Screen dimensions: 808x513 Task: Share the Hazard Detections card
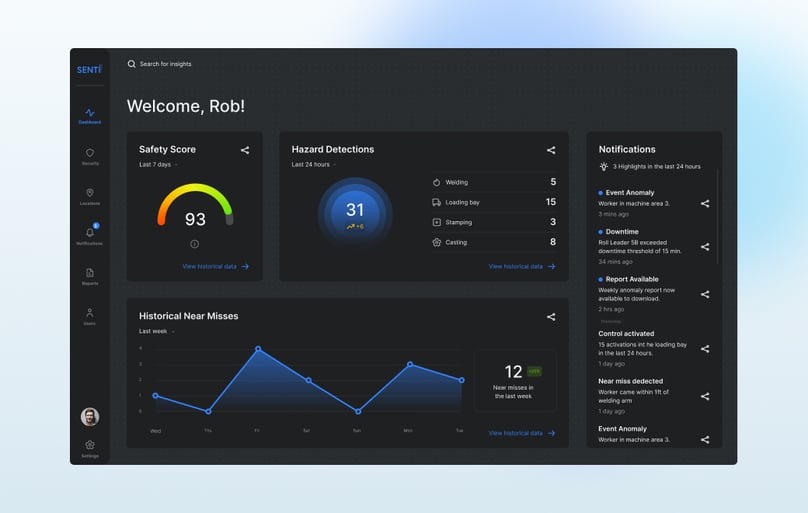point(551,150)
